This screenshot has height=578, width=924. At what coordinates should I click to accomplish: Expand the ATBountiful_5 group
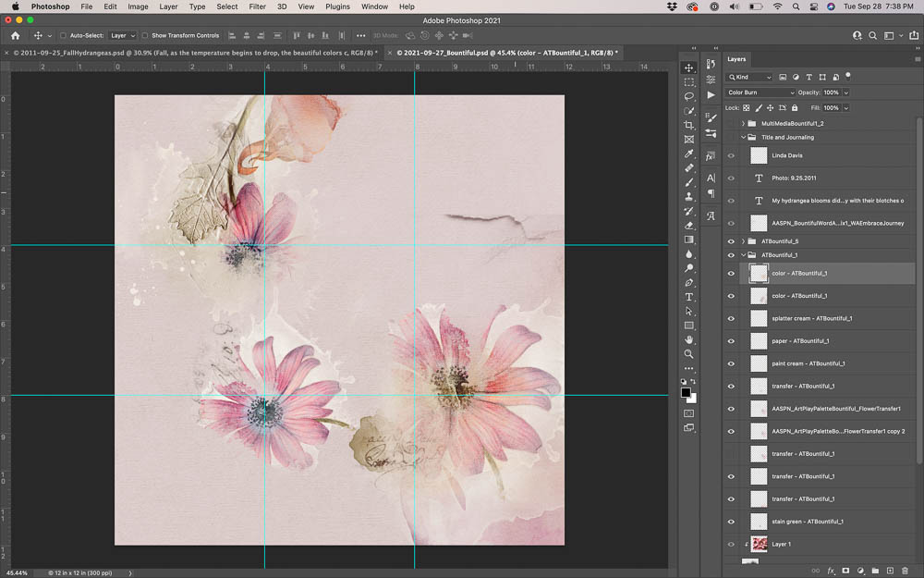coord(743,241)
